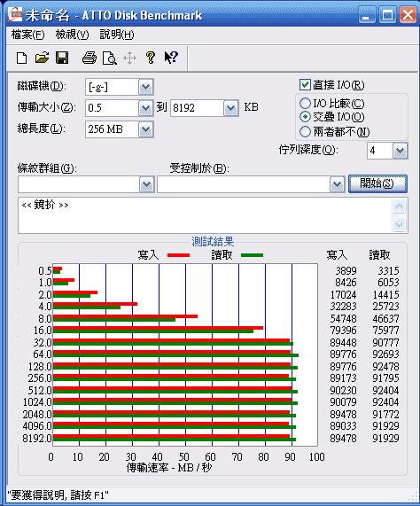
Task: Click the 8192 transfer size field
Action: point(197,108)
